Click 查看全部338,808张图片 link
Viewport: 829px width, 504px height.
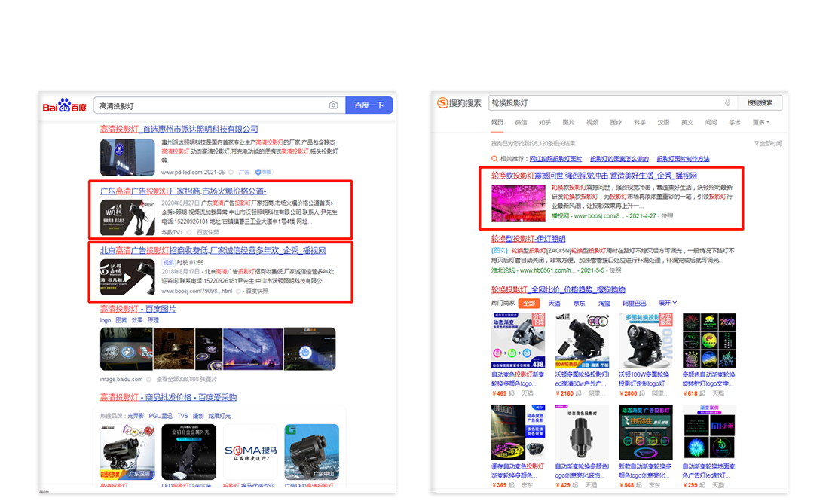[187, 380]
